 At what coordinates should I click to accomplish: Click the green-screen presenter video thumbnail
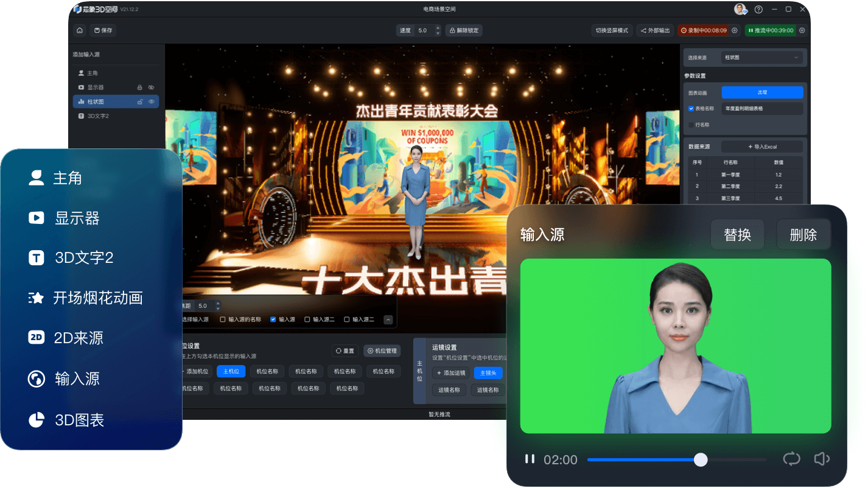676,346
